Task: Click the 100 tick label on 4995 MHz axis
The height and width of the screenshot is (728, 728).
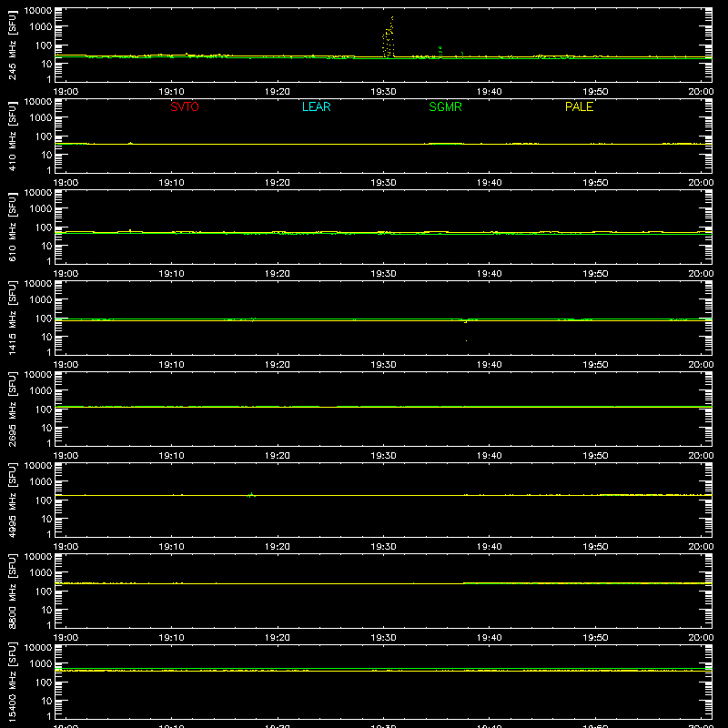Action: pos(44,500)
